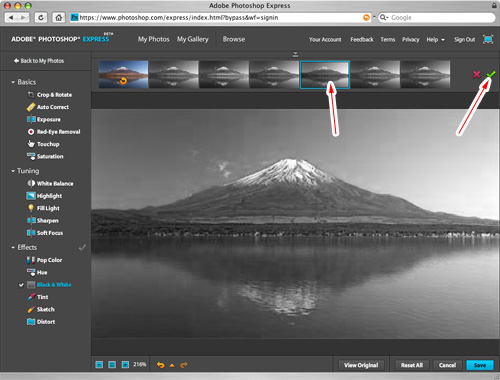Choose the Pop Color effect
The height and width of the screenshot is (380, 500).
pos(44,260)
